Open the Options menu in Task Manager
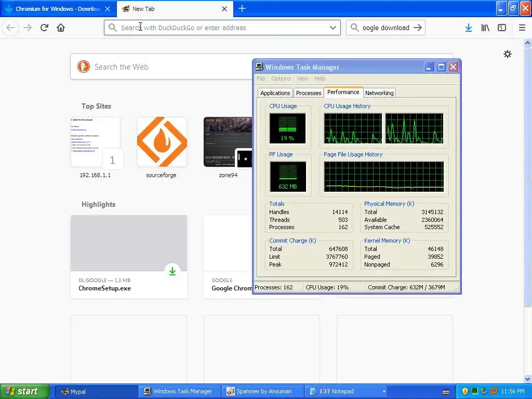The height and width of the screenshot is (399, 532). point(281,78)
